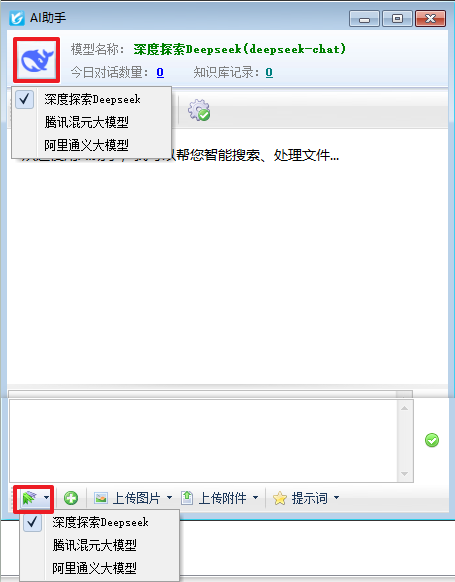Click the star icon beside 提示词
Image resolution: width=455 pixels, height=582 pixels.
(x=280, y=498)
